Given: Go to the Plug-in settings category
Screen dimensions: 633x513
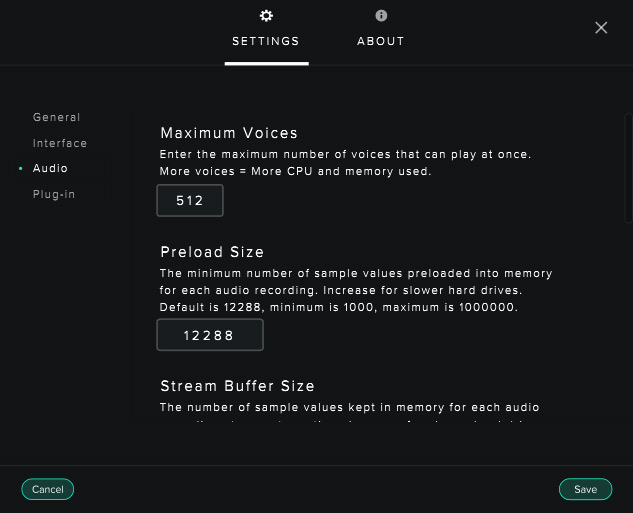Looking at the screenshot, I should (54, 195).
